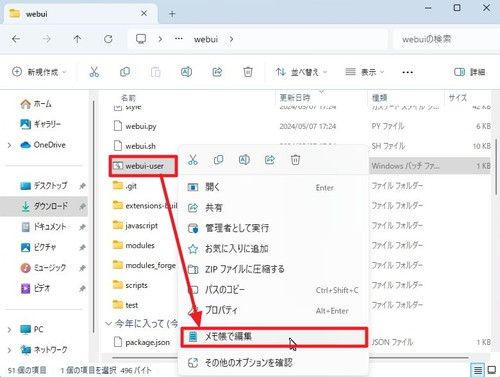This screenshot has width=500, height=377.
Task: Choose プロパティ from the context menu
Action: point(273,310)
